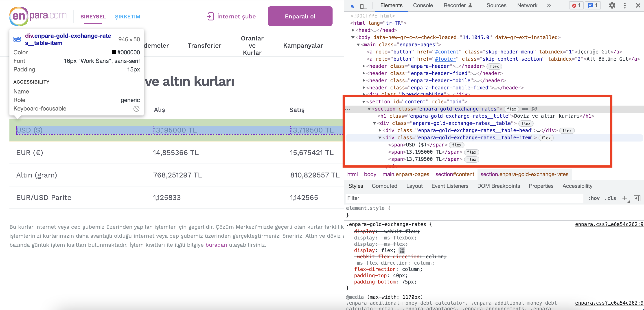The width and height of the screenshot is (644, 310).
Task: Open the Transferler menu
Action: (204, 46)
